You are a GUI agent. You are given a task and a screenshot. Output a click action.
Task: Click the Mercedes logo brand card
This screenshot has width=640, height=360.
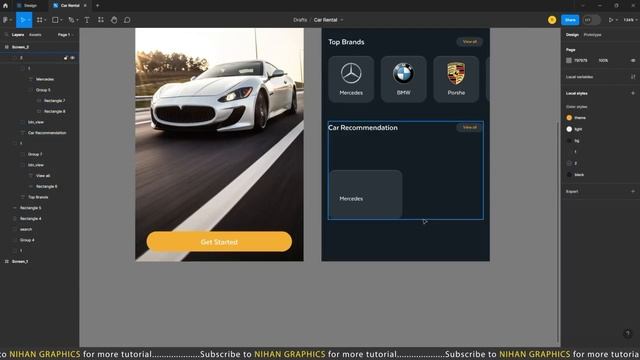351,79
